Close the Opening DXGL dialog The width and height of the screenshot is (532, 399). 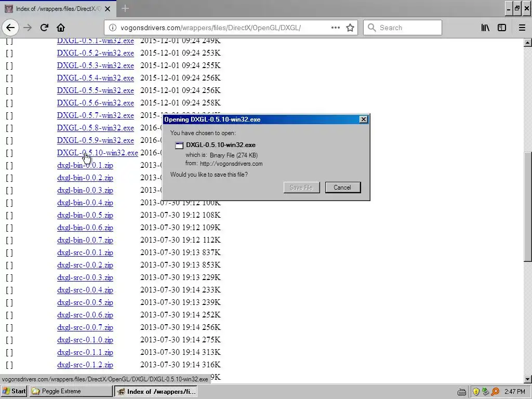click(363, 119)
